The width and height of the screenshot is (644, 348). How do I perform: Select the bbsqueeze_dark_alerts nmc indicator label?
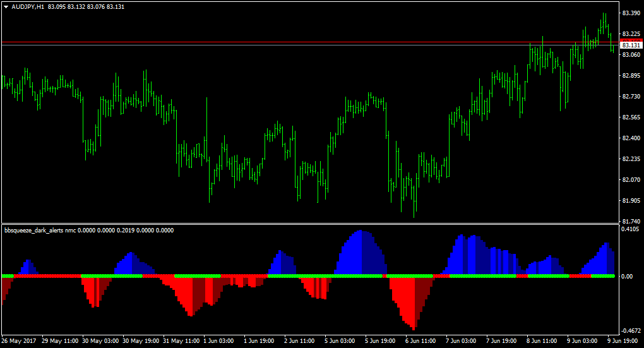pyautogui.click(x=40, y=231)
